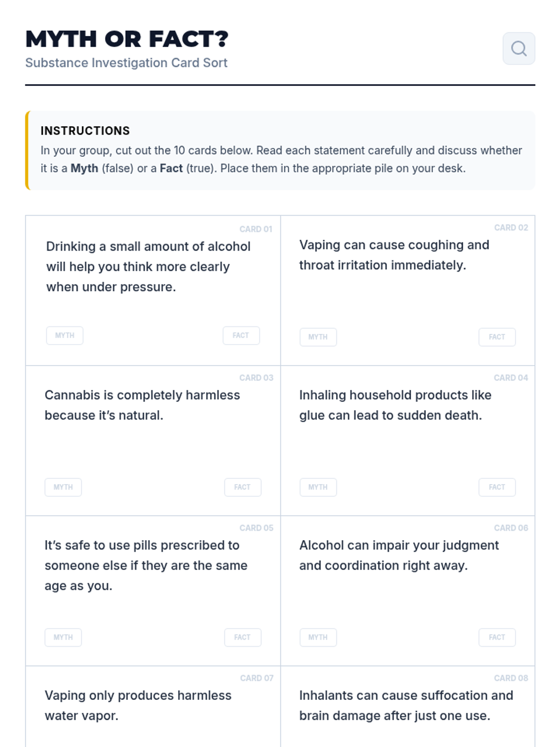
Task: Pick Fact on Card 06
Action: (497, 637)
